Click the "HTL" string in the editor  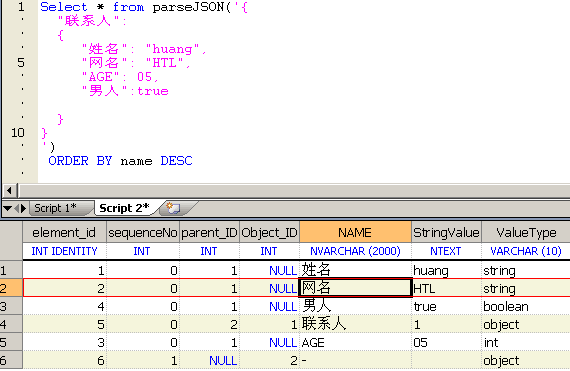click(165, 63)
